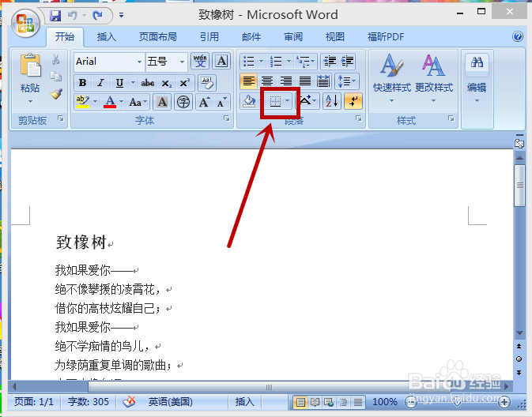The height and width of the screenshot is (417, 532).
Task: Sort text with the A-Z icon
Action: [x=331, y=101]
